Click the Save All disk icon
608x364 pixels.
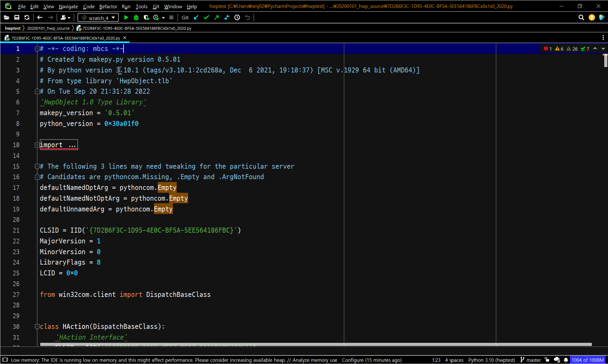[17, 18]
